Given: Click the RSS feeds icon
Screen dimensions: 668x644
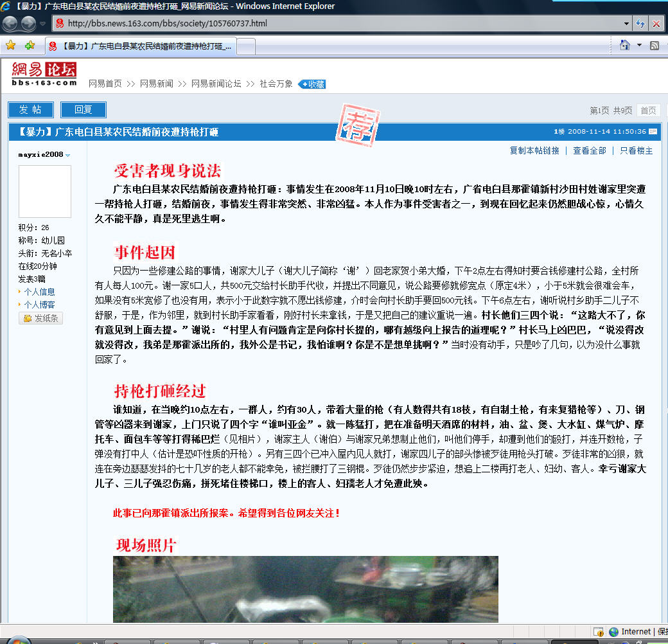Looking at the screenshot, I should [655, 46].
